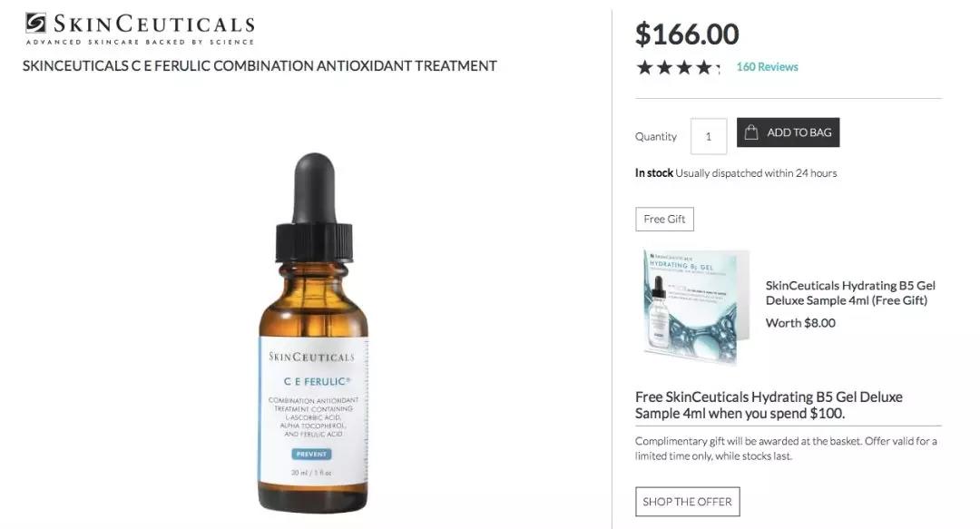Click the SkinCeuticals brand wordmark
The height and width of the screenshot is (529, 980).
coord(153,24)
